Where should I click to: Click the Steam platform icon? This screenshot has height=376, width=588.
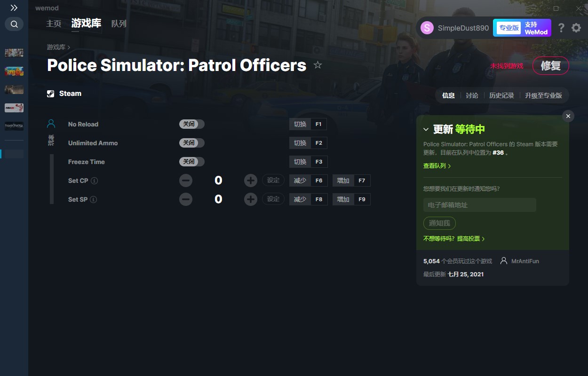coord(51,94)
